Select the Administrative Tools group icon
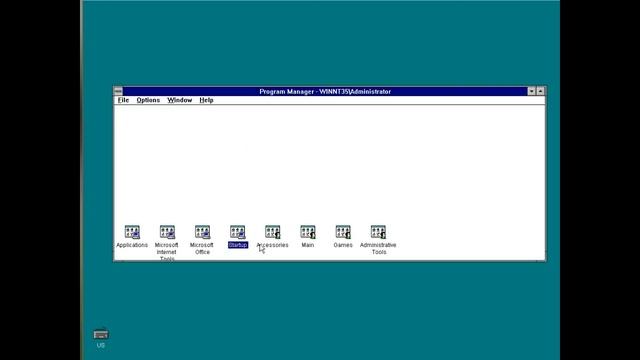Screen dimensions: 640x360 pos(378,232)
